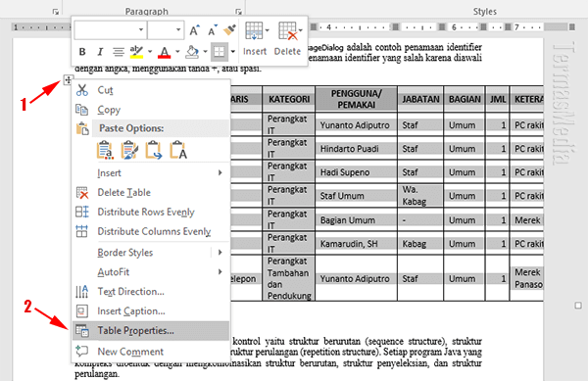The height and width of the screenshot is (381, 588).
Task: Open the font name dropdown
Action: pyautogui.click(x=141, y=29)
